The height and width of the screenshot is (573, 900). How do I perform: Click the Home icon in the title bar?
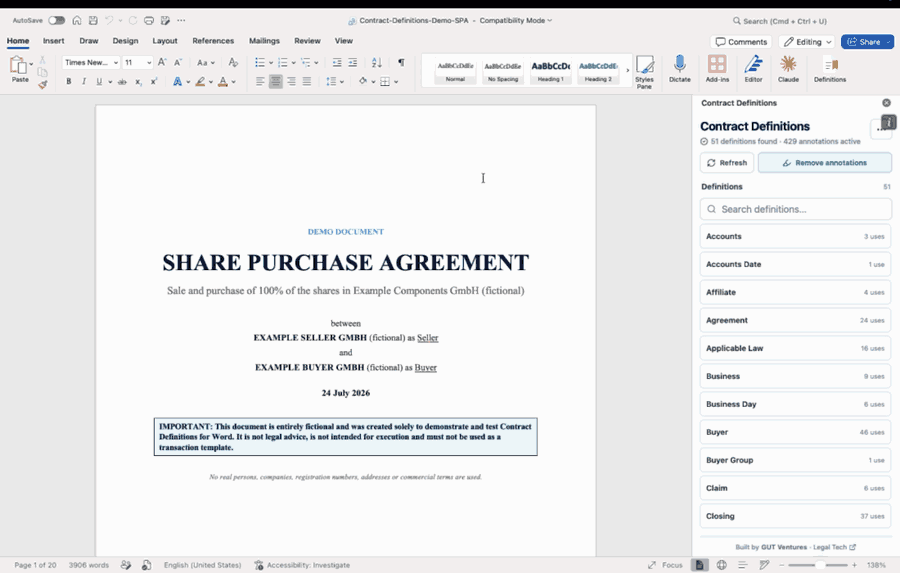point(77,21)
